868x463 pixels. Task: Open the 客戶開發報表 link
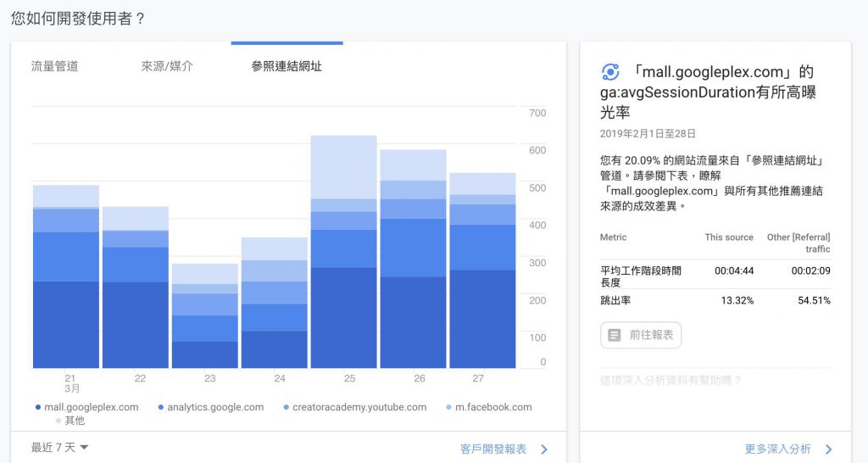click(x=493, y=449)
